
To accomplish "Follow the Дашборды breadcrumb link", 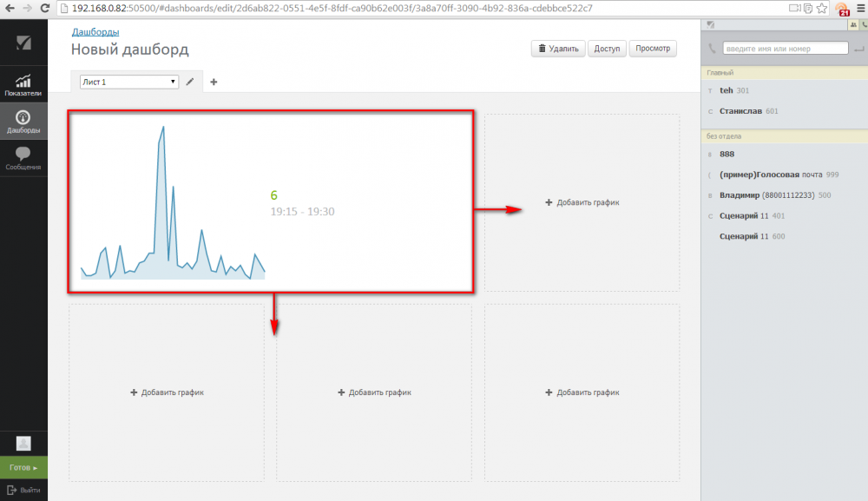I will [95, 31].
